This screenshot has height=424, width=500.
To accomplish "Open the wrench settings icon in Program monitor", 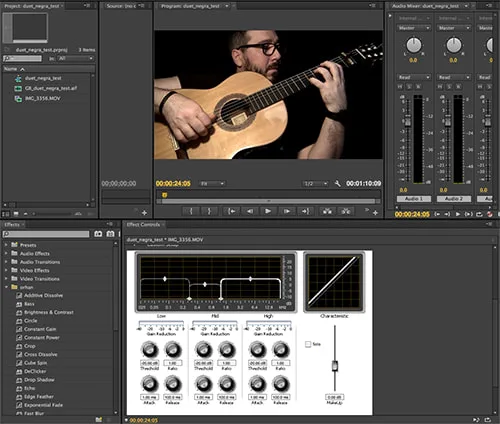I will pyautogui.click(x=337, y=183).
